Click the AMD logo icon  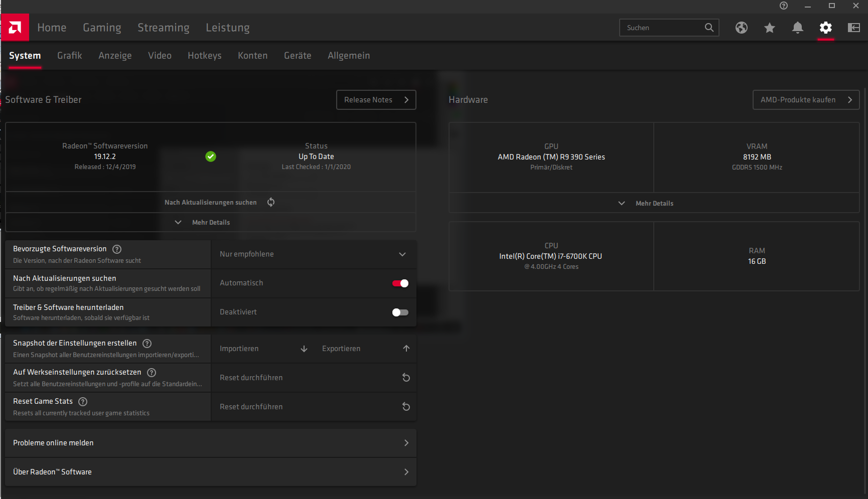[15, 27]
